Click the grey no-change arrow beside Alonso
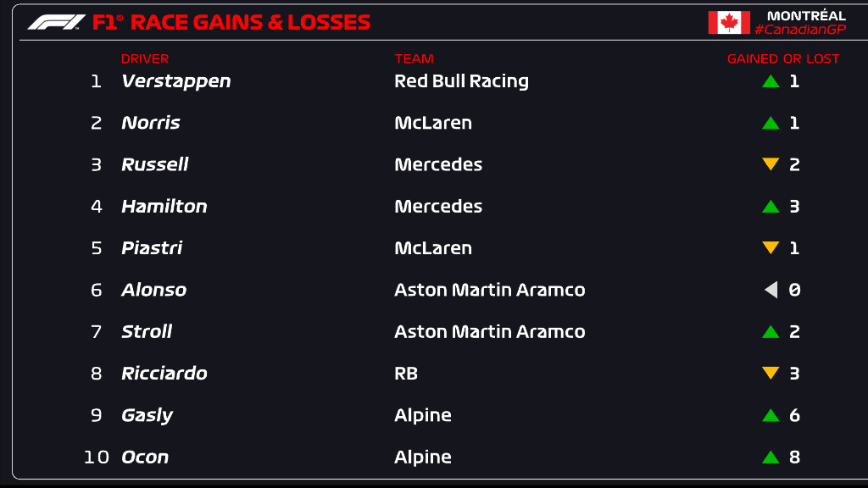Image resolution: width=868 pixels, height=488 pixels. point(771,290)
